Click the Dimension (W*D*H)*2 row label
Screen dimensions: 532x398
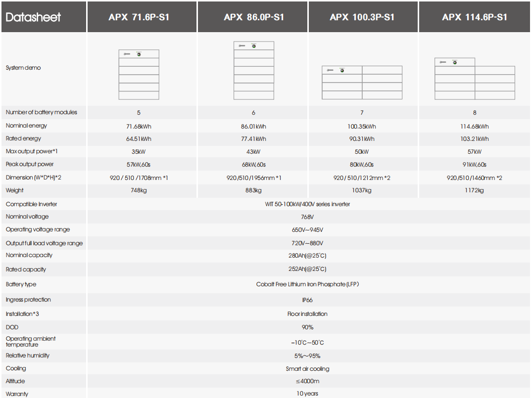click(33, 177)
